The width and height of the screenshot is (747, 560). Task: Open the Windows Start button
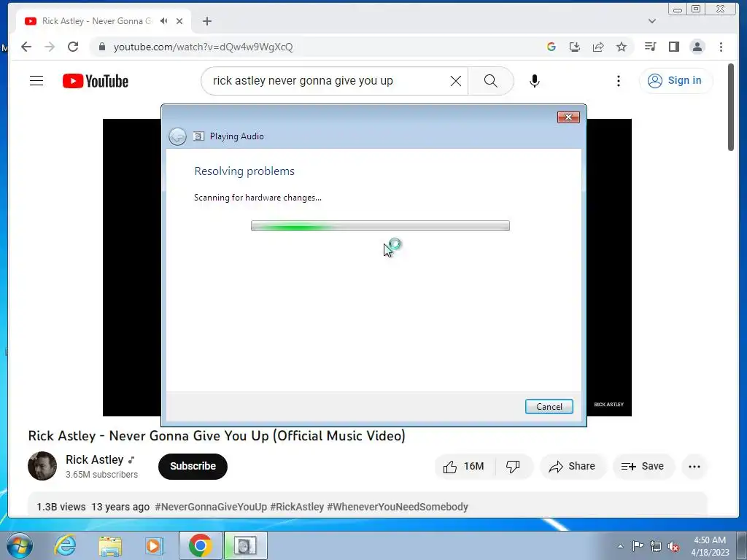(19, 545)
